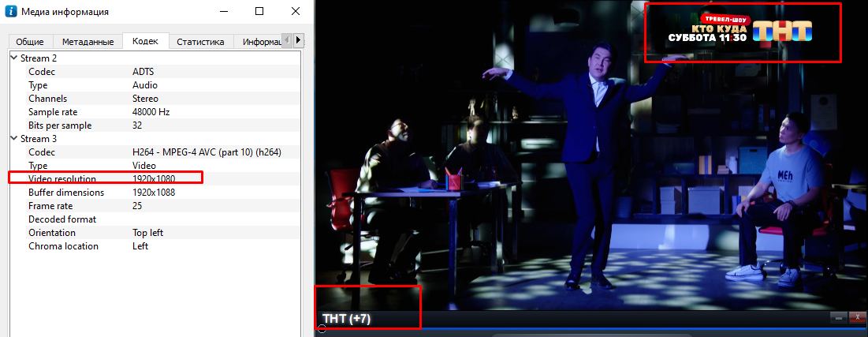Close the player with the red X button
The image size is (868, 337).
click(856, 317)
